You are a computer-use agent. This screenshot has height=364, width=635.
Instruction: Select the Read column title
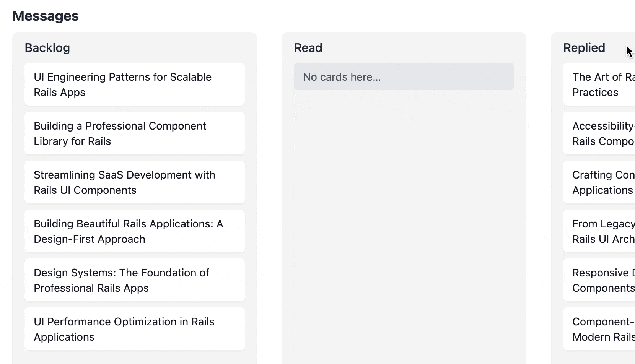click(x=308, y=48)
